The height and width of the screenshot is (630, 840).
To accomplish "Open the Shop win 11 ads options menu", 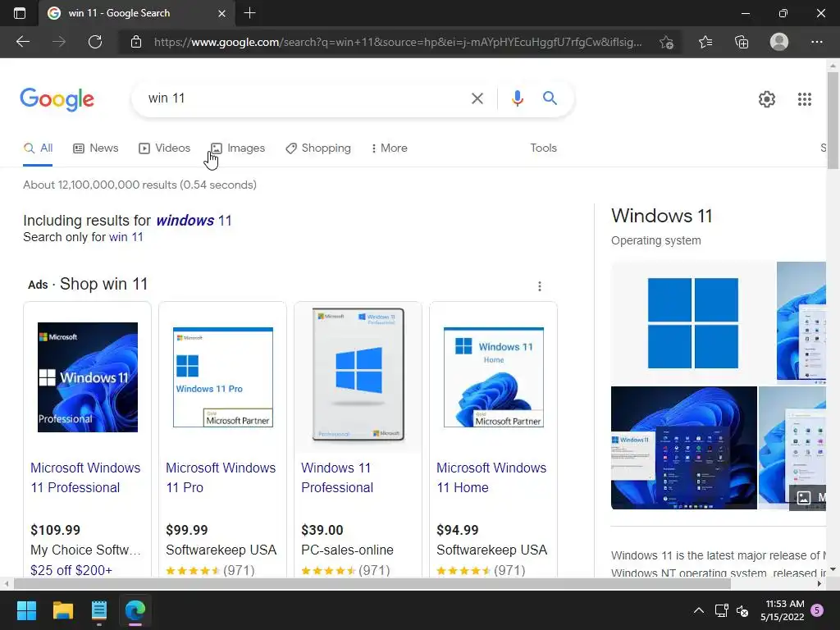I will click(540, 286).
